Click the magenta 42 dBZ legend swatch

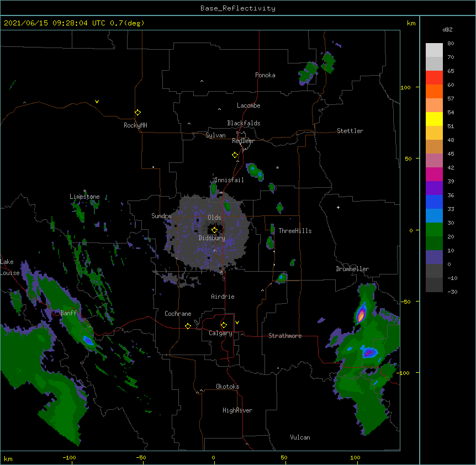pyautogui.click(x=434, y=174)
